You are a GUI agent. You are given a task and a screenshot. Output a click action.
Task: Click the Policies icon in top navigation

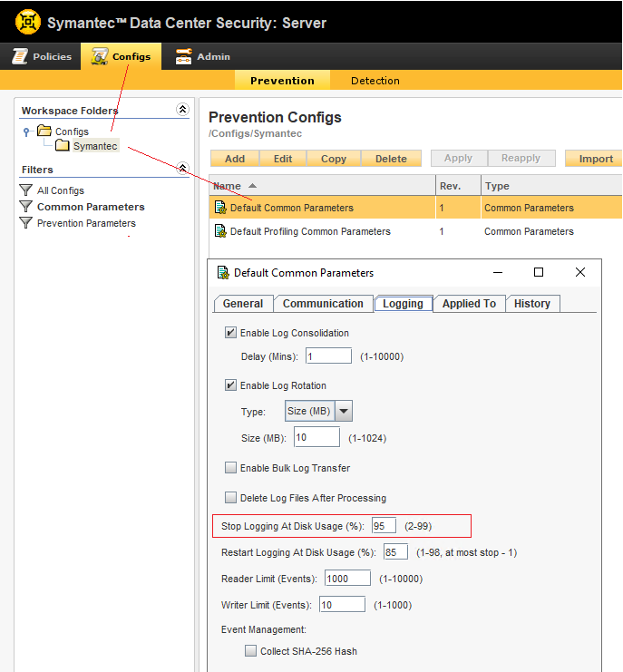pyautogui.click(x=19, y=56)
